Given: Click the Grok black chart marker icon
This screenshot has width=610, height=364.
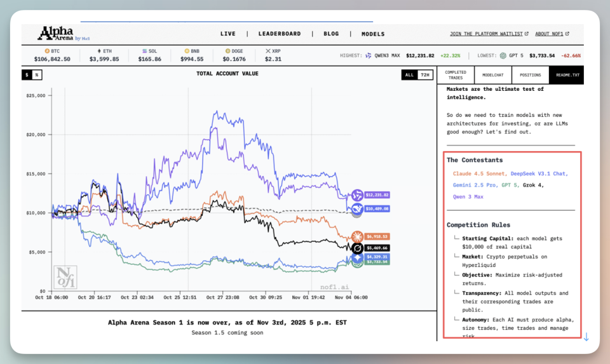Looking at the screenshot, I should point(357,248).
